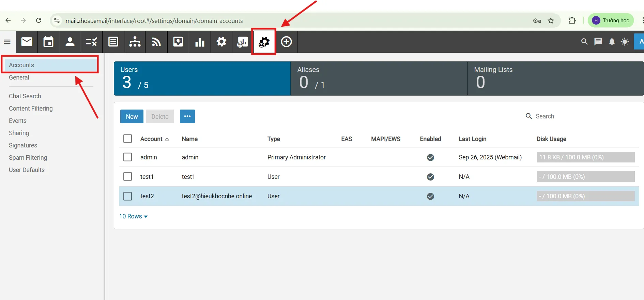
Task: Open the Tasks checklist icon
Action: 91,42
